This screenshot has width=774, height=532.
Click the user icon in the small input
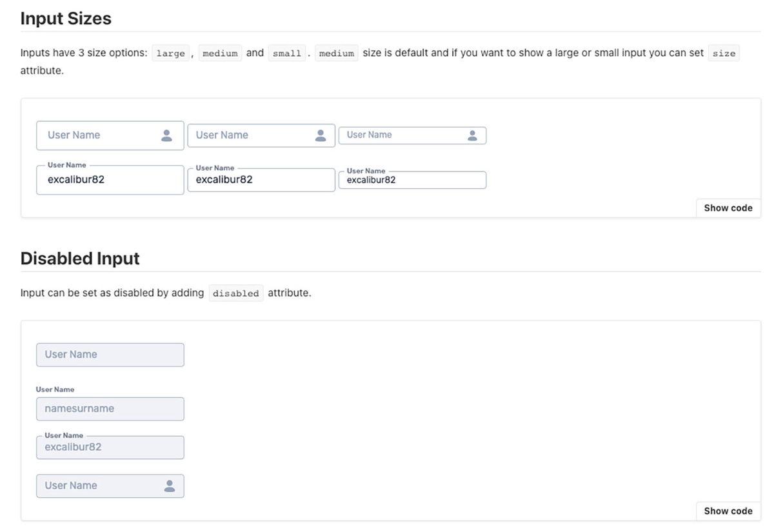[x=472, y=135]
